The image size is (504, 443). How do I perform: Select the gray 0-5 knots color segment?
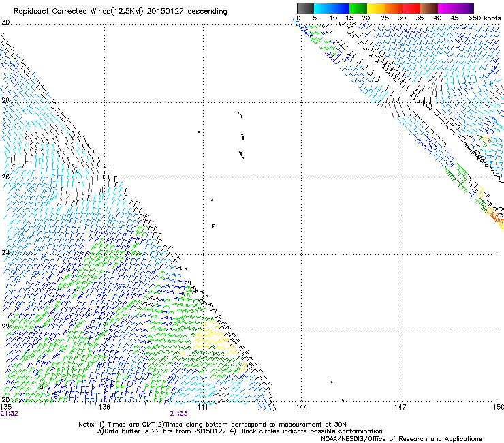305,8
